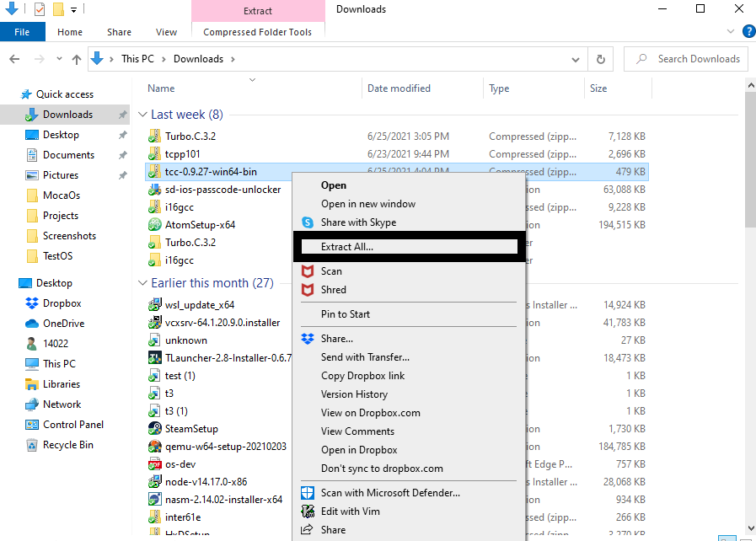Select the SteamSetup file icon
756x541 pixels.
154,429
